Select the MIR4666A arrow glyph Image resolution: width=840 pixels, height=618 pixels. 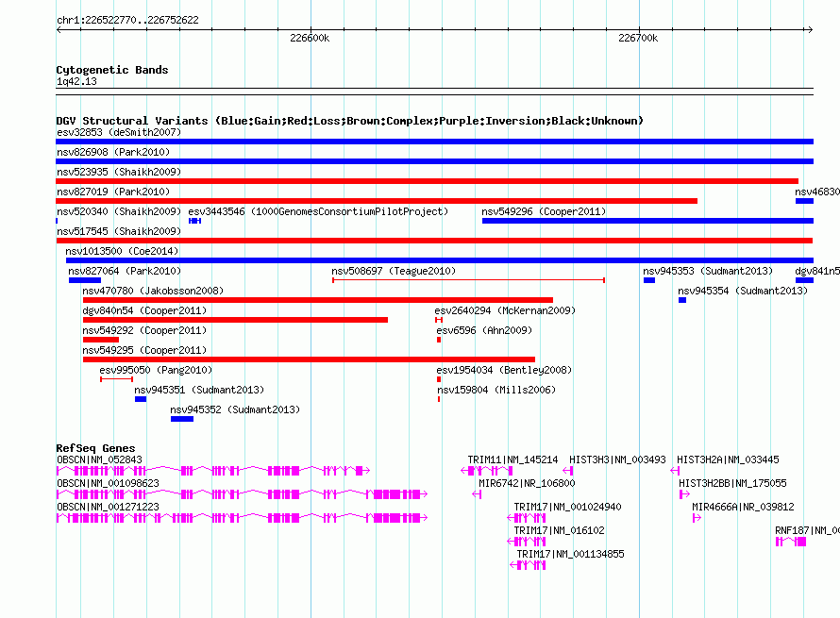click(697, 518)
